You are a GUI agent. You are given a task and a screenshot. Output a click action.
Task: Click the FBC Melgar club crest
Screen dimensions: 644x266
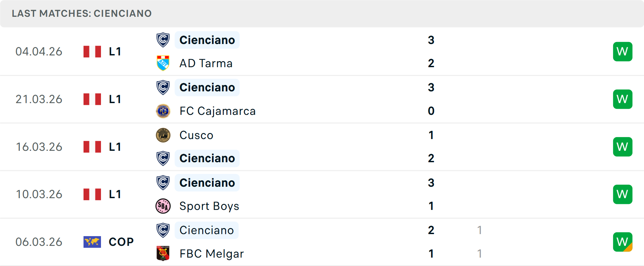pyautogui.click(x=163, y=254)
